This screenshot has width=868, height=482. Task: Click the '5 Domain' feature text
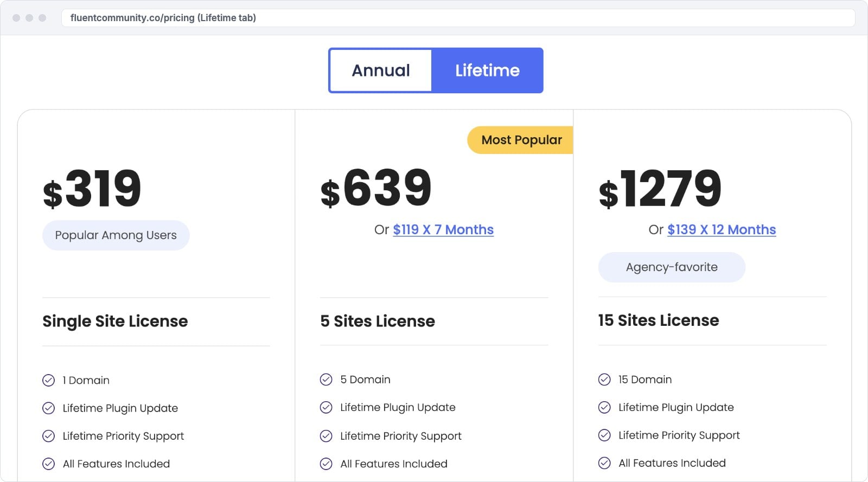tap(365, 380)
